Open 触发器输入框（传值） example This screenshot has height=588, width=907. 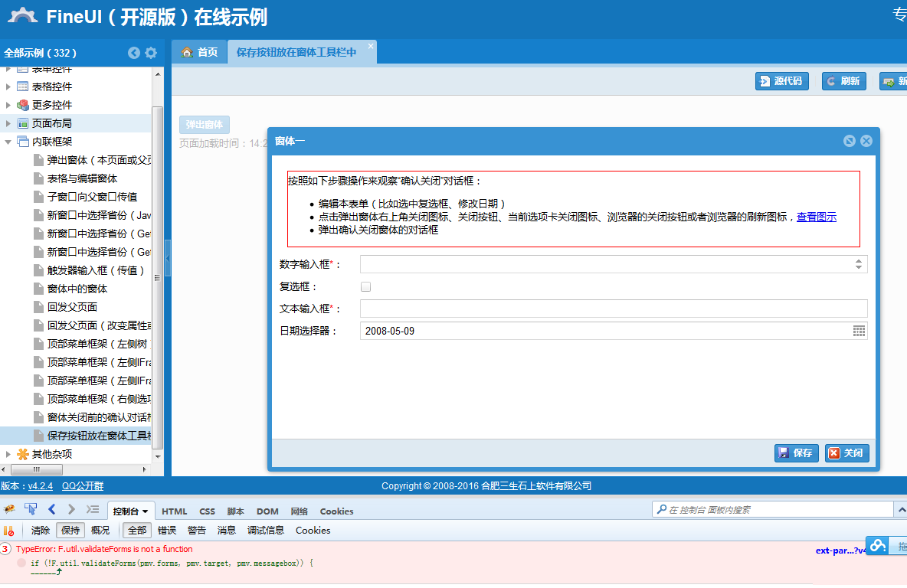click(x=96, y=270)
